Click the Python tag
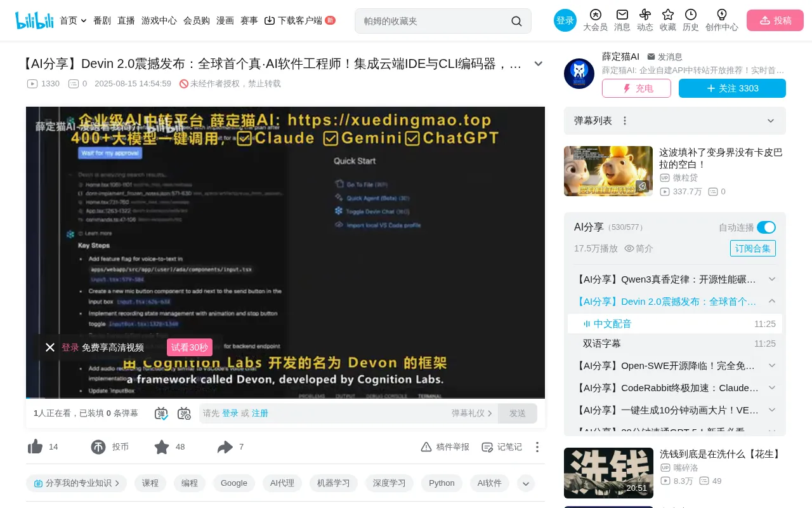This screenshot has height=508, width=812. tap(442, 483)
